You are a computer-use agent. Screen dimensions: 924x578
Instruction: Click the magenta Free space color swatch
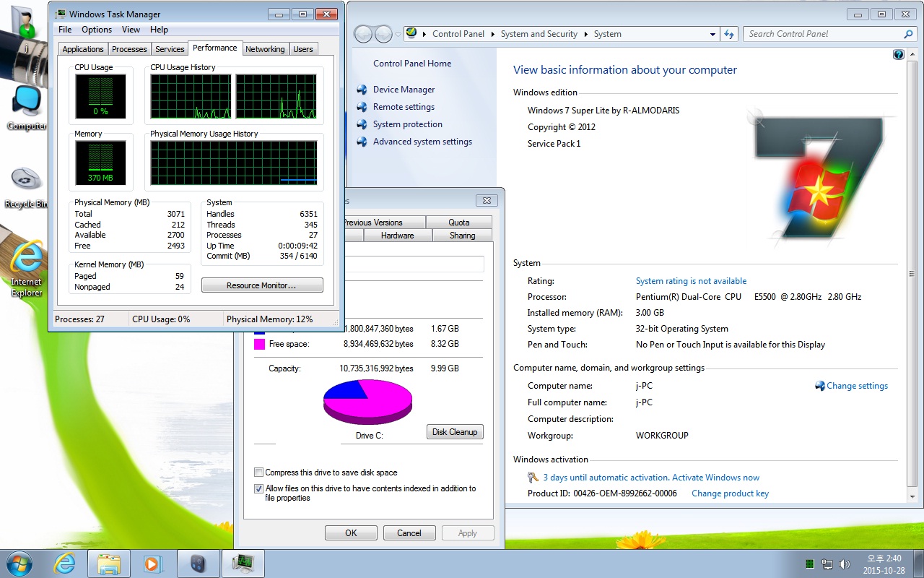coord(259,344)
